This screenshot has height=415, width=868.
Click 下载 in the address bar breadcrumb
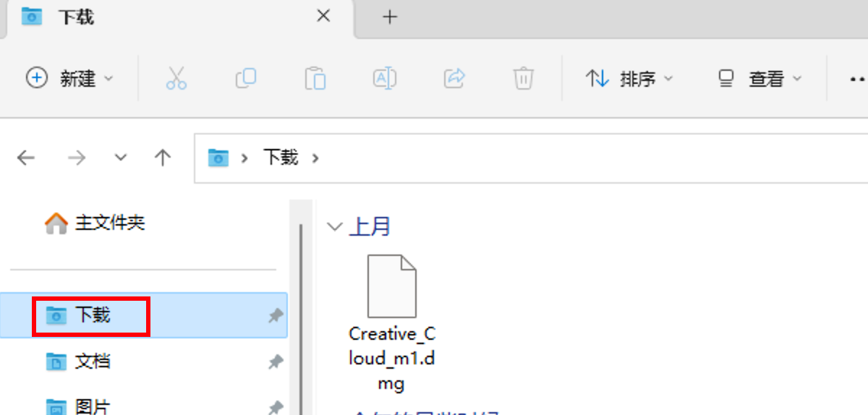pos(281,157)
